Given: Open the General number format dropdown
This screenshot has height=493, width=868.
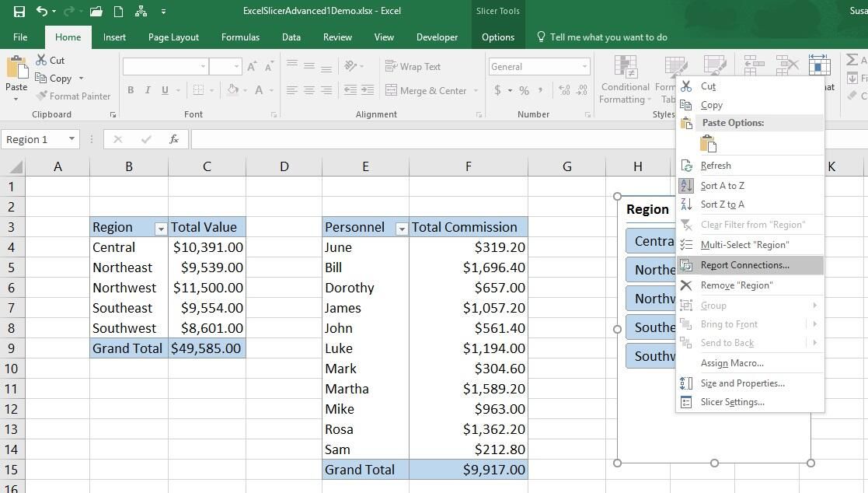Looking at the screenshot, I should (x=585, y=66).
